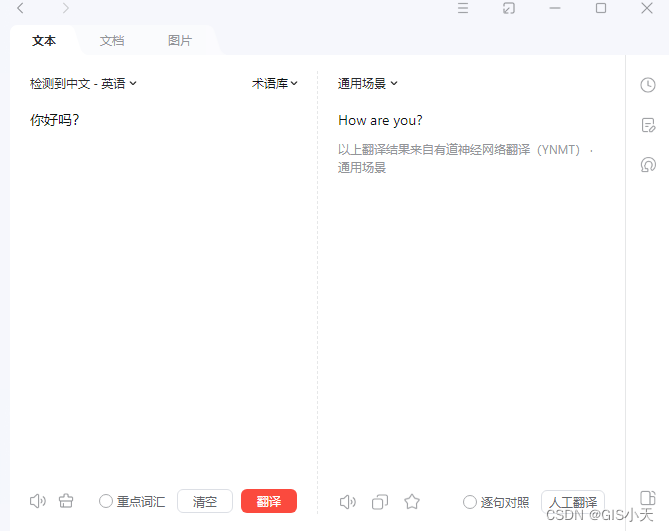Switch to mini window mode icon

[x=509, y=8]
